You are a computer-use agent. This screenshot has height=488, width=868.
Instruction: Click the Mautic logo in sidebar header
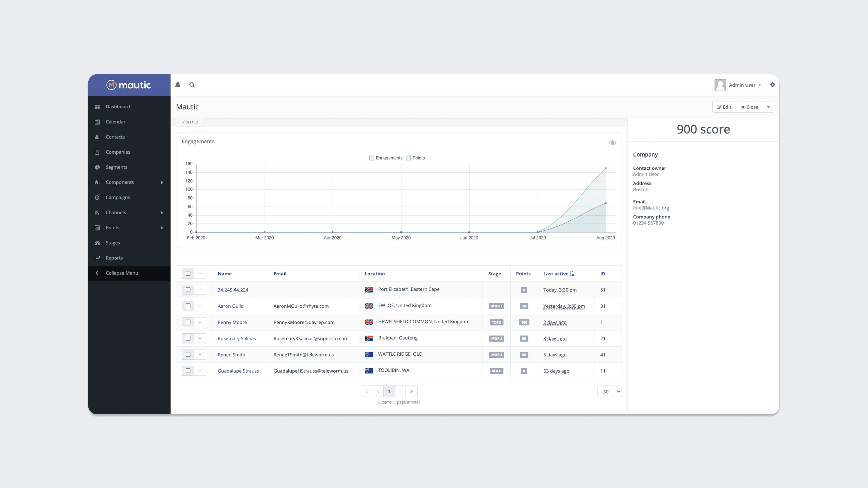point(129,85)
